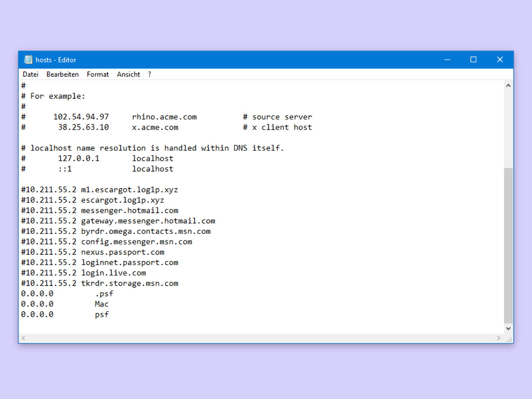Click the IP address 102.54.94.97
The width and height of the screenshot is (532, 399).
coord(81,117)
